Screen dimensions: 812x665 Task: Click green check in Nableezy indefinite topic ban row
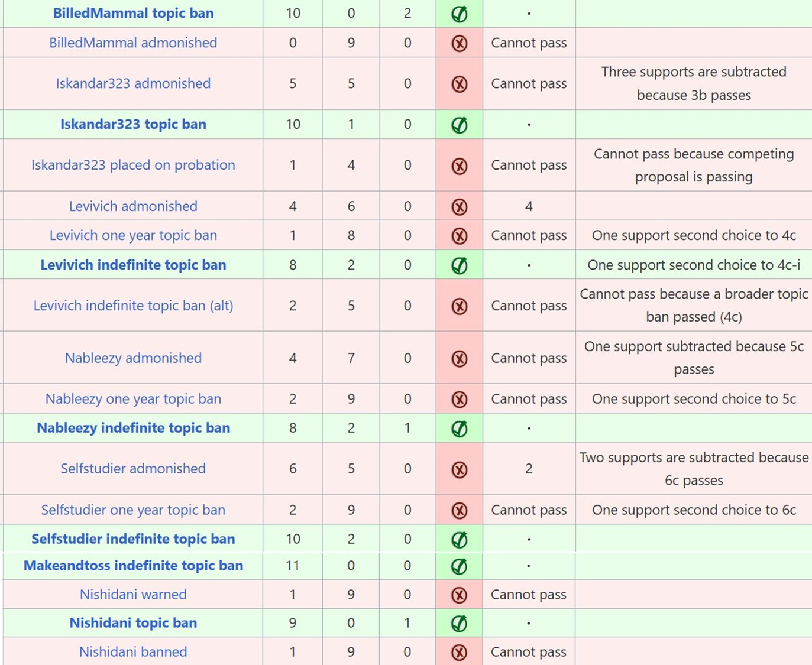point(460,429)
